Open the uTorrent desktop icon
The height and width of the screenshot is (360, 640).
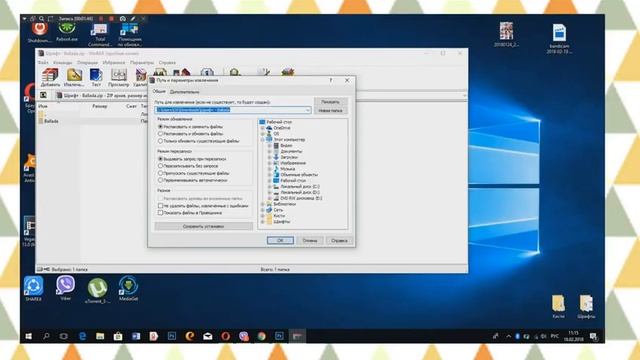pyautogui.click(x=97, y=291)
